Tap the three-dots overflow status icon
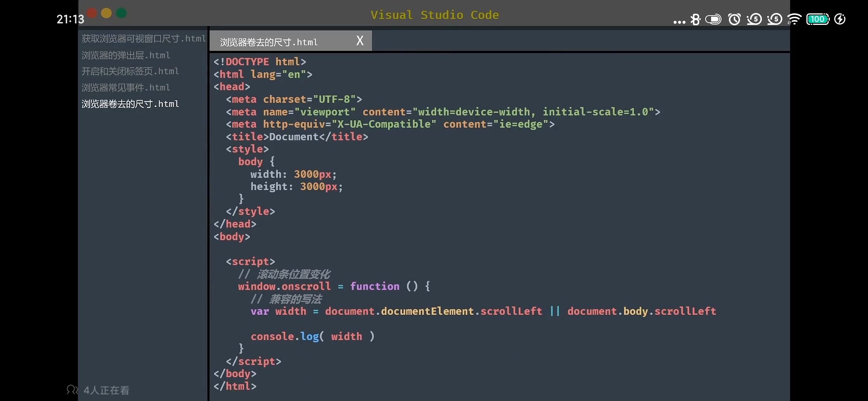868x401 pixels. click(679, 22)
